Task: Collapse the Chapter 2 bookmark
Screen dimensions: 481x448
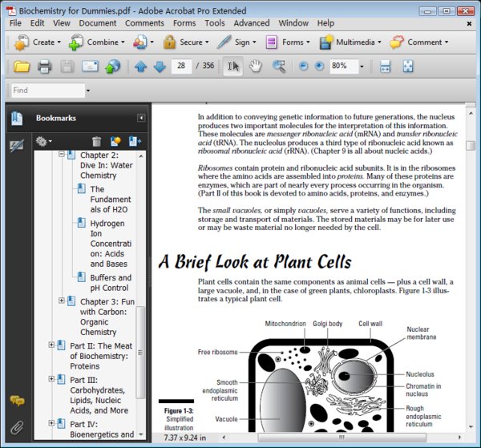Action: (x=62, y=154)
